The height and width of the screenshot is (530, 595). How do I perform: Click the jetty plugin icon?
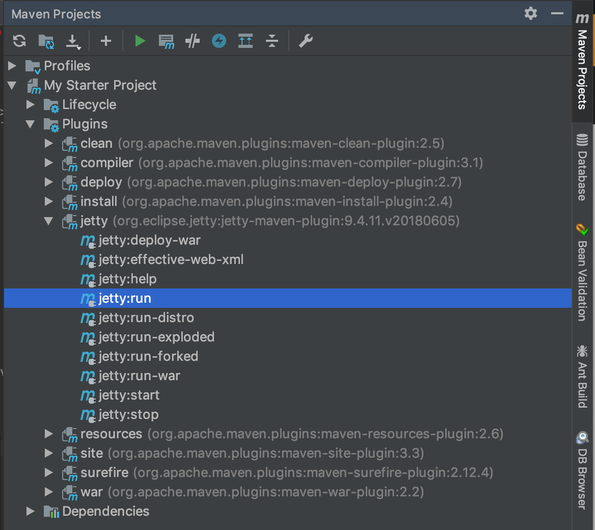click(70, 222)
